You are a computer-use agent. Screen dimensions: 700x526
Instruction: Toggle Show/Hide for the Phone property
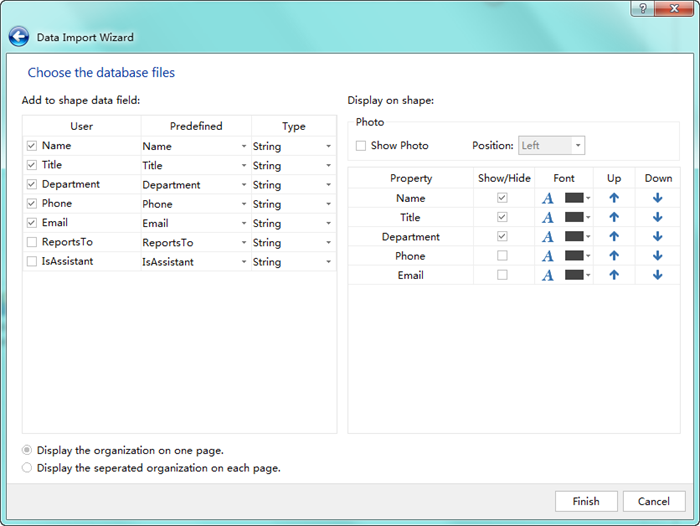(x=502, y=256)
